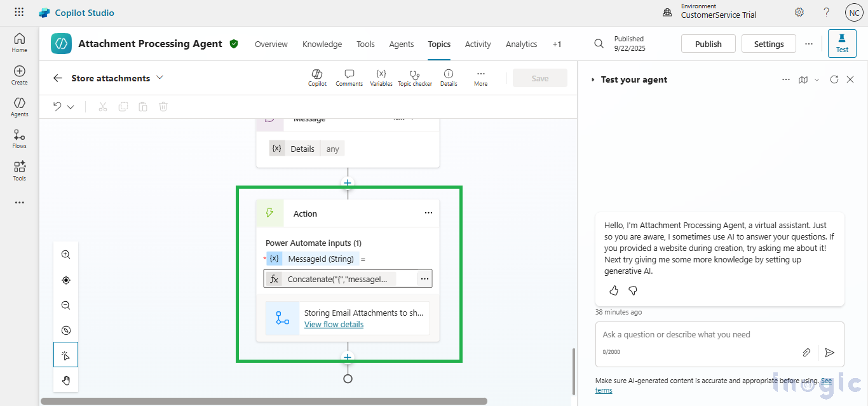This screenshot has height=406, width=868.
Task: Click the zoom out canvas button
Action: 66,306
